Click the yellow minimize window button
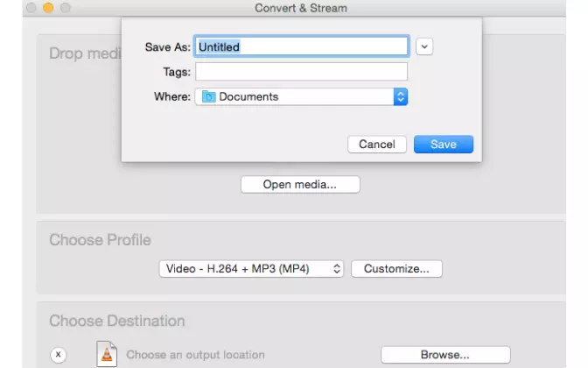Viewport: 588px width, 368px height. coord(46,7)
